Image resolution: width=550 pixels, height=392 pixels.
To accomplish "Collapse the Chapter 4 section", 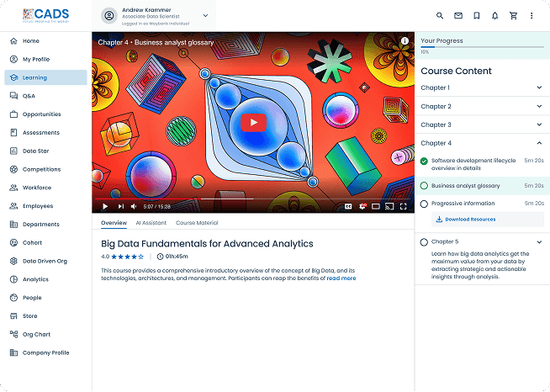I will pyautogui.click(x=539, y=143).
